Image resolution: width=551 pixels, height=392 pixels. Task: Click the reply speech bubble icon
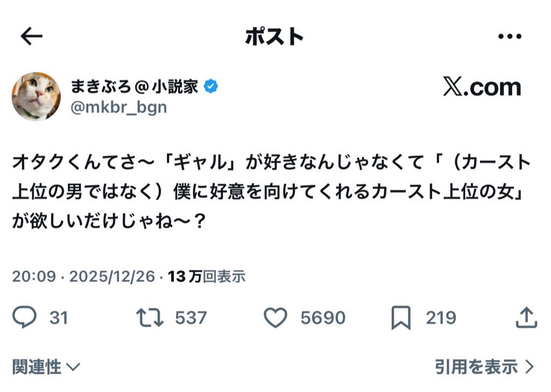[x=24, y=317]
